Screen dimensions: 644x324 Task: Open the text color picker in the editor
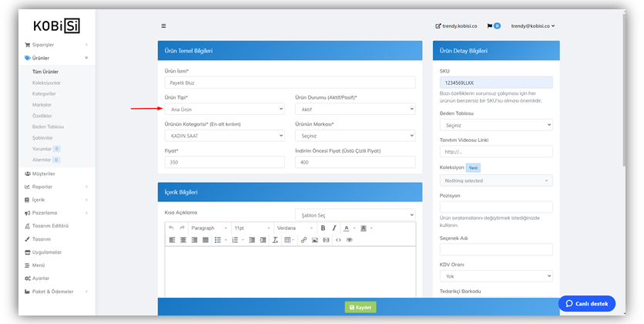[x=346, y=228]
